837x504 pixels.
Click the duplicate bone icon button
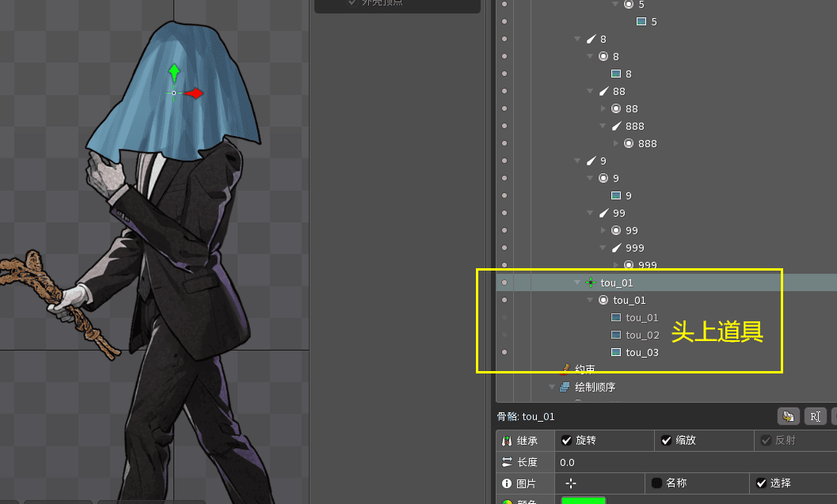point(788,416)
